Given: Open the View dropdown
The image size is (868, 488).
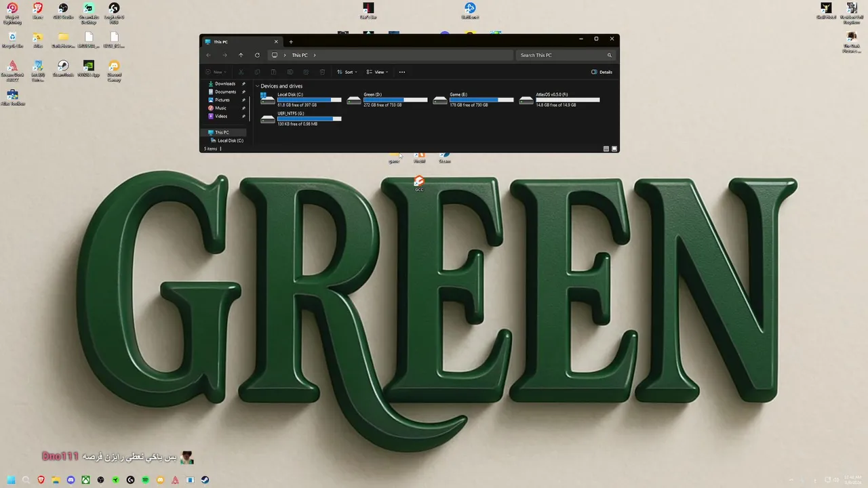Looking at the screenshot, I should 377,72.
